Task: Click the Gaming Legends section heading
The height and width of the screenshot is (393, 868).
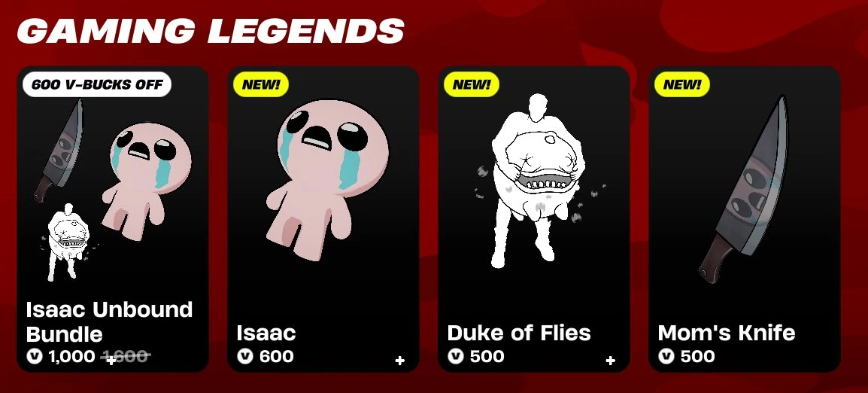Action: click(x=211, y=31)
